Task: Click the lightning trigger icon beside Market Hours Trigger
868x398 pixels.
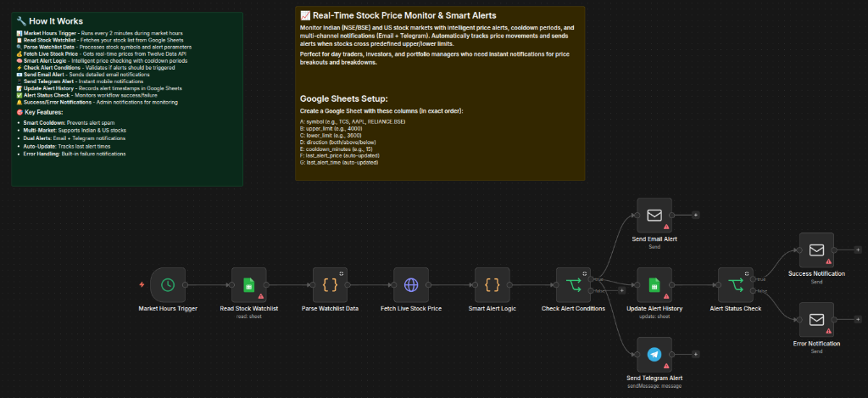Action: click(142, 285)
